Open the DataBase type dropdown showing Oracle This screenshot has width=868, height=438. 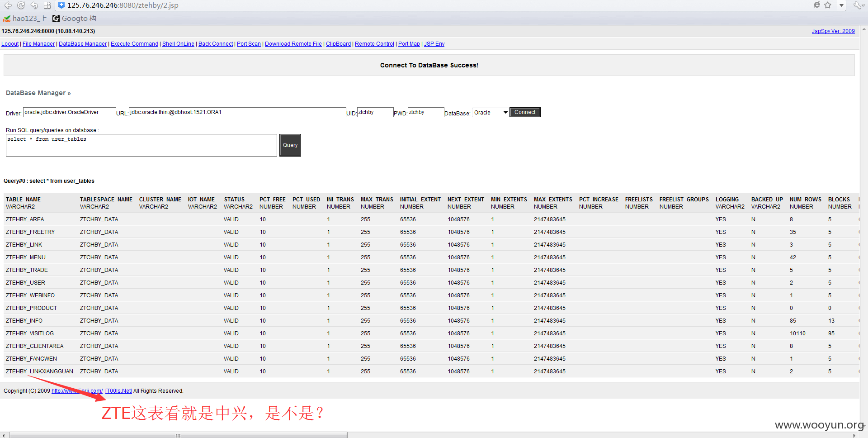tap(491, 113)
